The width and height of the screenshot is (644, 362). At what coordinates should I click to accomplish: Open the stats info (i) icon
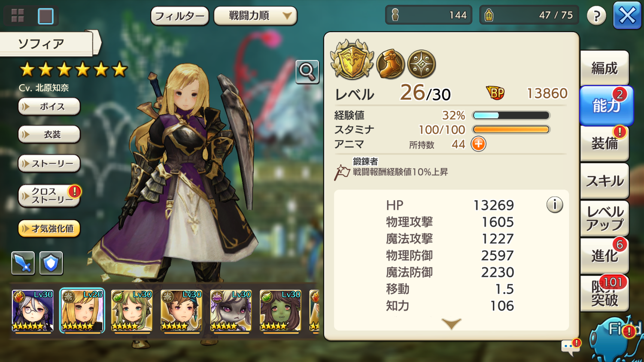point(554,205)
